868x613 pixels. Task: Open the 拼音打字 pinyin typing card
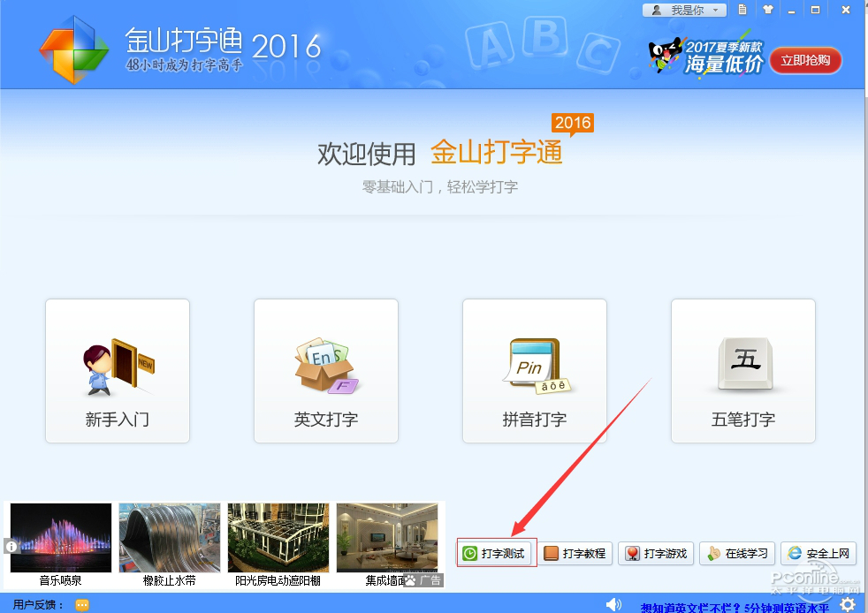[535, 371]
